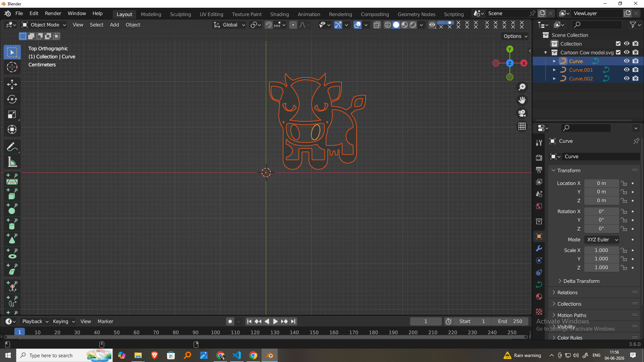Open the timeline Marker menu

(x=105, y=321)
